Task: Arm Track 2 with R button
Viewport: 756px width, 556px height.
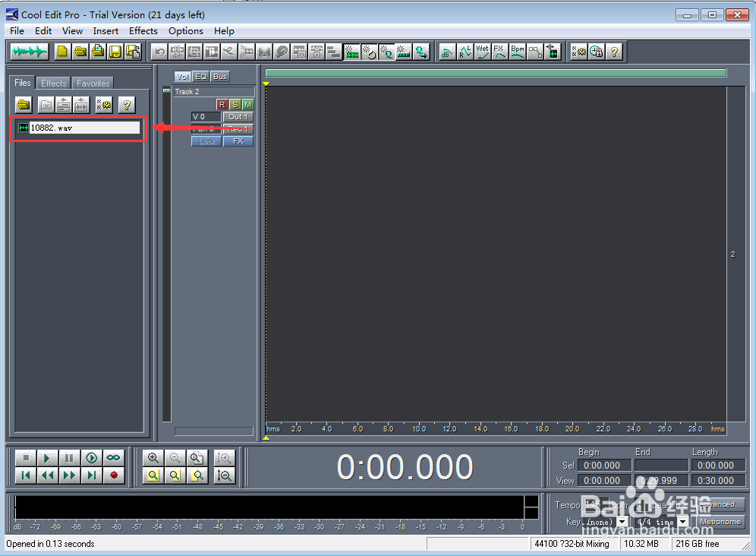Action: click(222, 104)
